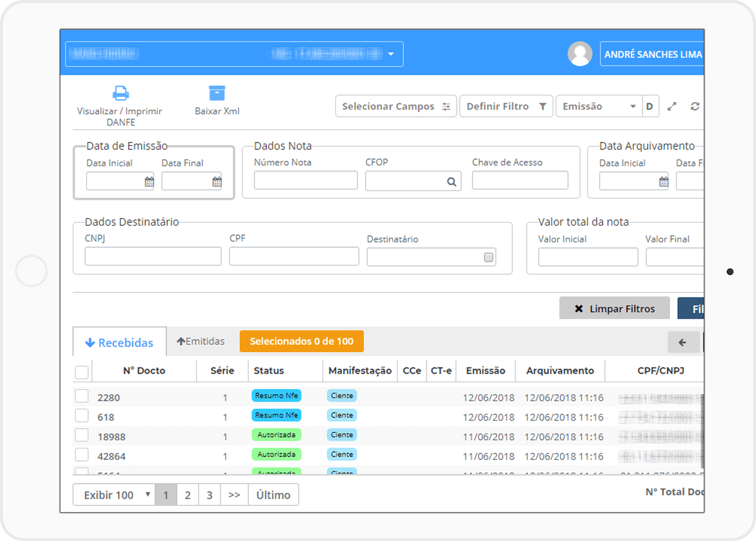The image size is (756, 541).
Task: Open calendar for Data de Emissão Data Inicial
Action: [149, 182]
